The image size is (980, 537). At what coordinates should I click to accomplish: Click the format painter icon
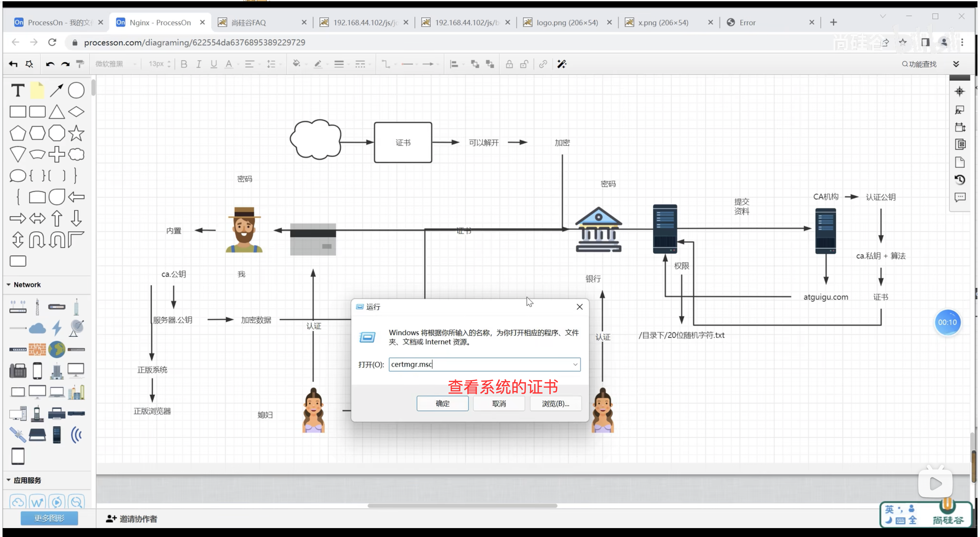(x=80, y=64)
